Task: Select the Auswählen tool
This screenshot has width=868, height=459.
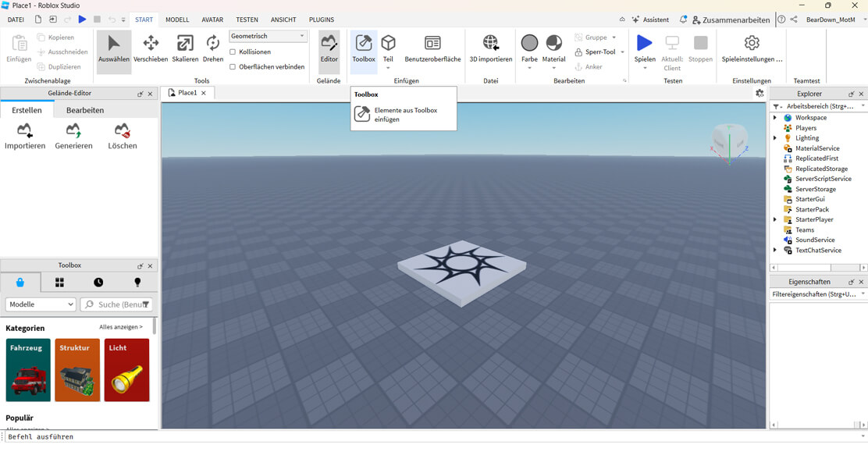Action: click(x=114, y=50)
